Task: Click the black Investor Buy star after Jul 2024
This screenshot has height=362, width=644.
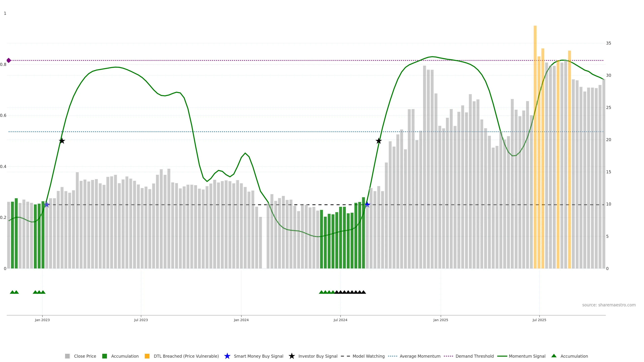Action: pyautogui.click(x=379, y=141)
